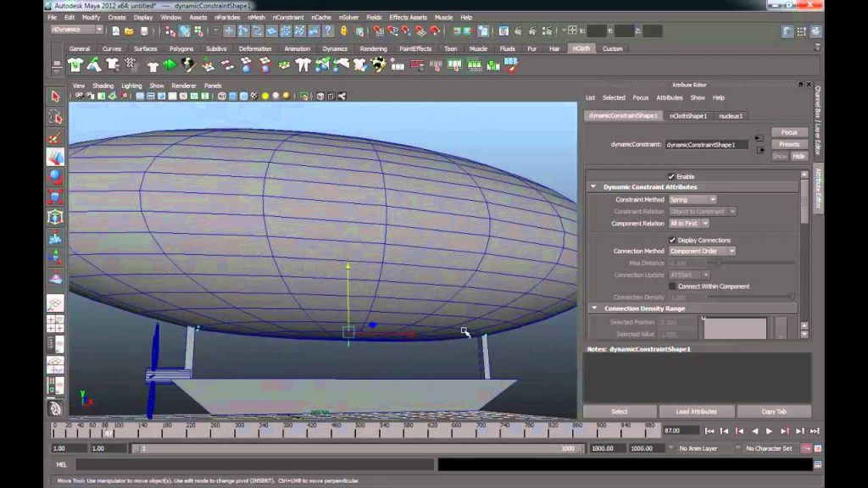
Task: Switch to the Dynamics shelf tab
Action: coord(334,48)
